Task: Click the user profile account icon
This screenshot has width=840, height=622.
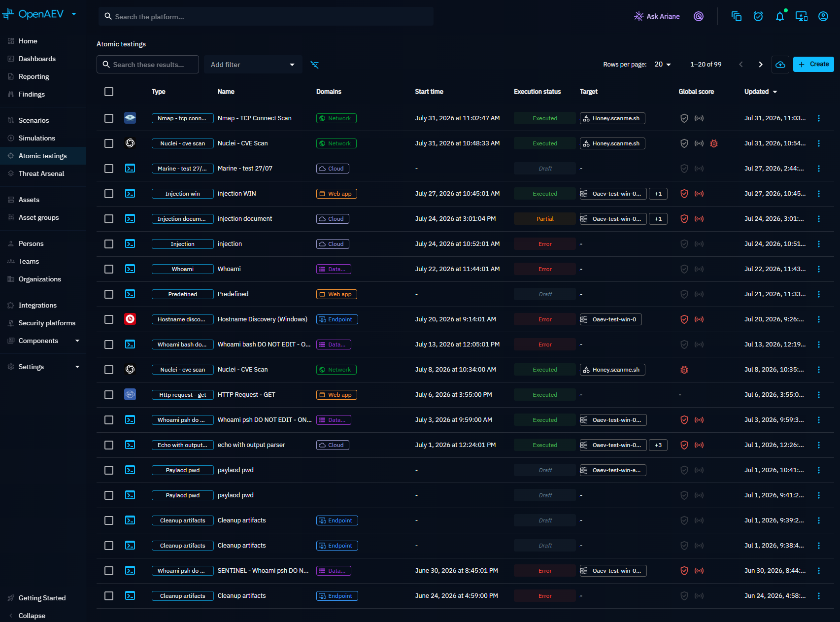Action: coord(823,16)
